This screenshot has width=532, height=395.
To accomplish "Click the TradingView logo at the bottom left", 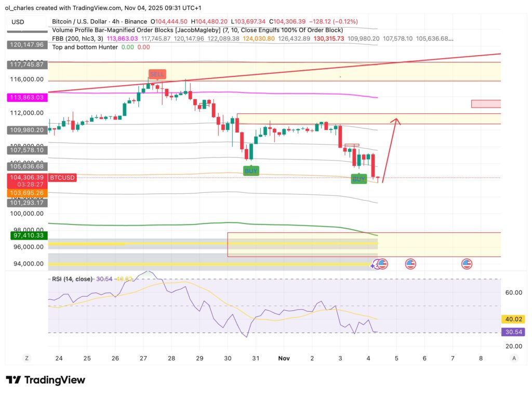I will [47, 380].
